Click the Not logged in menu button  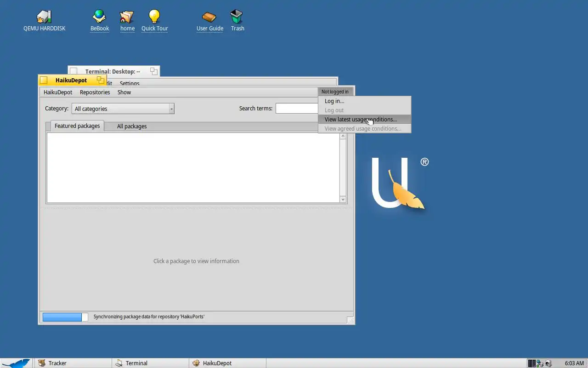pos(335,92)
